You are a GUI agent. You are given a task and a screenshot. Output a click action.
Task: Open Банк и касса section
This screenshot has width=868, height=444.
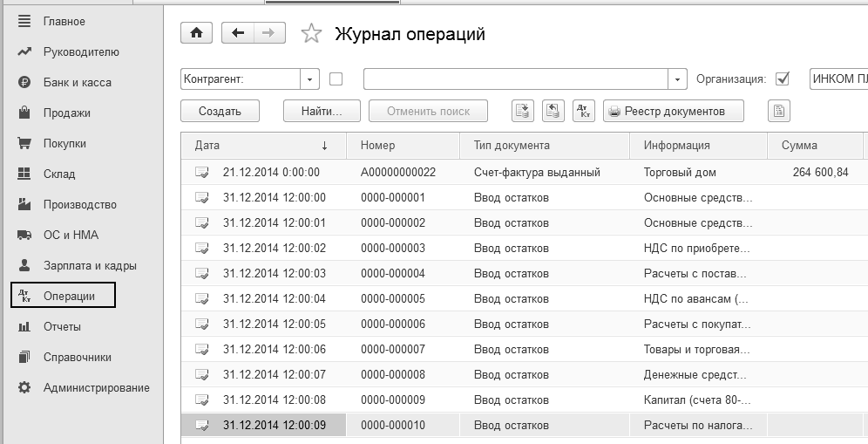click(77, 82)
